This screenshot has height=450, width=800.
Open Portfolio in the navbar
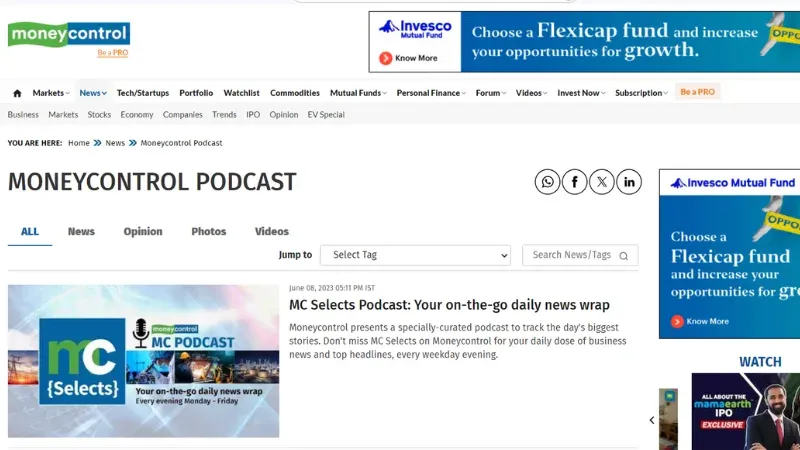(x=196, y=93)
